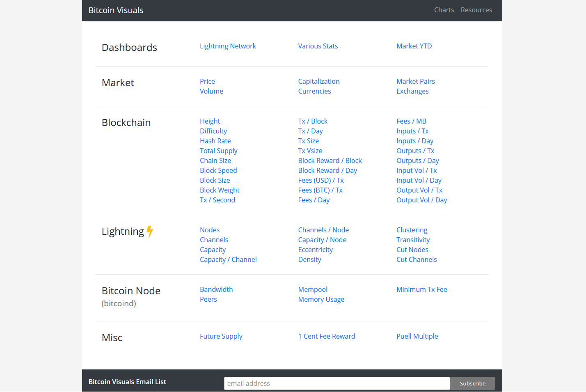Open the Lightning Nodes chart

point(210,230)
